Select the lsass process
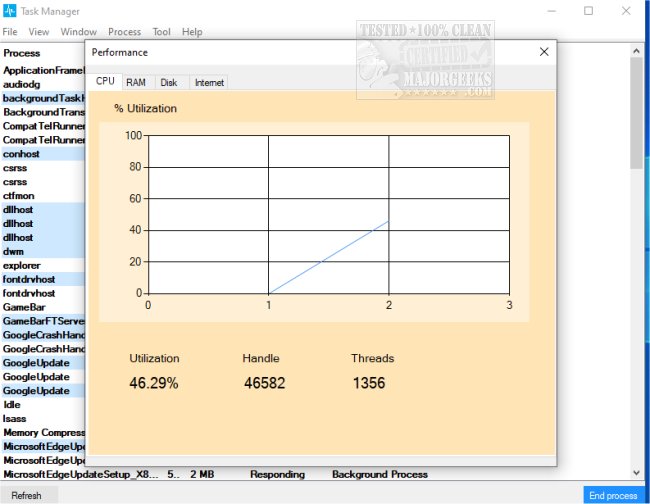 coord(43,419)
